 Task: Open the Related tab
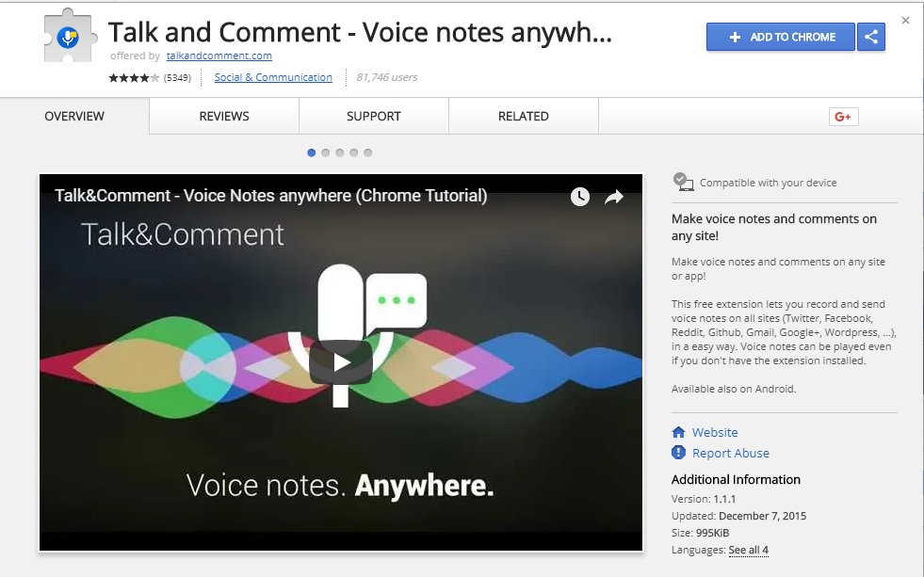coord(524,116)
